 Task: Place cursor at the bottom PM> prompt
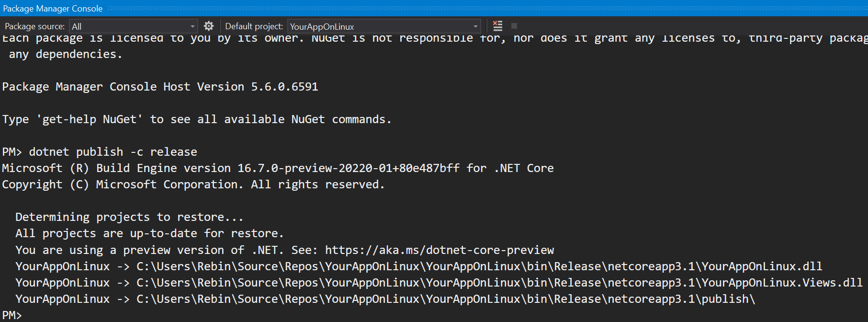tap(12, 315)
